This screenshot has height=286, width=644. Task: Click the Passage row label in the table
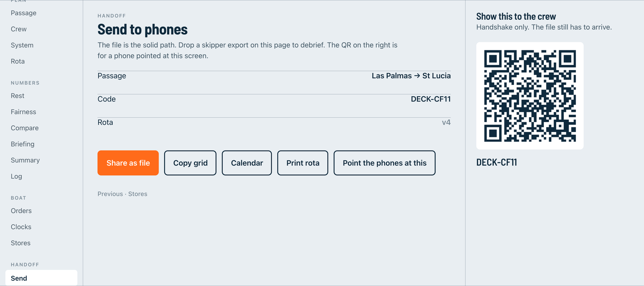pos(112,76)
